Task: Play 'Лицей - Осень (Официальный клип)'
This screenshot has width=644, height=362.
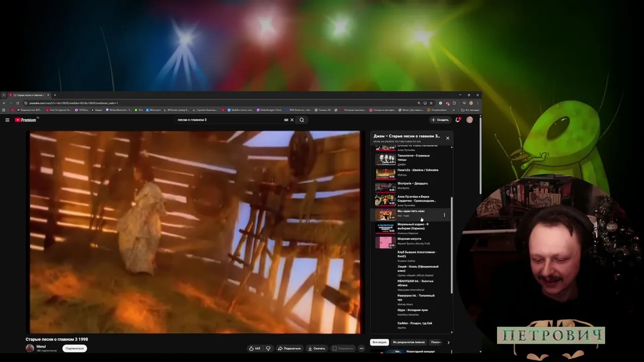Action: 413,270
